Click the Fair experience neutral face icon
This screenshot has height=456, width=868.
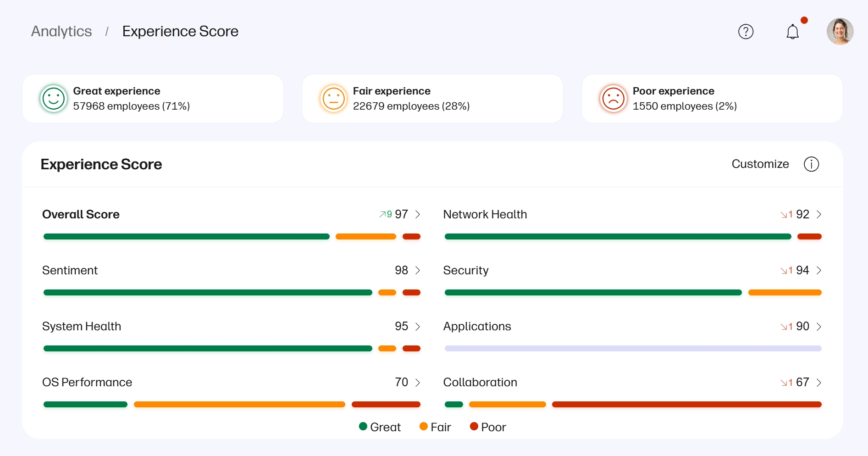coord(334,98)
